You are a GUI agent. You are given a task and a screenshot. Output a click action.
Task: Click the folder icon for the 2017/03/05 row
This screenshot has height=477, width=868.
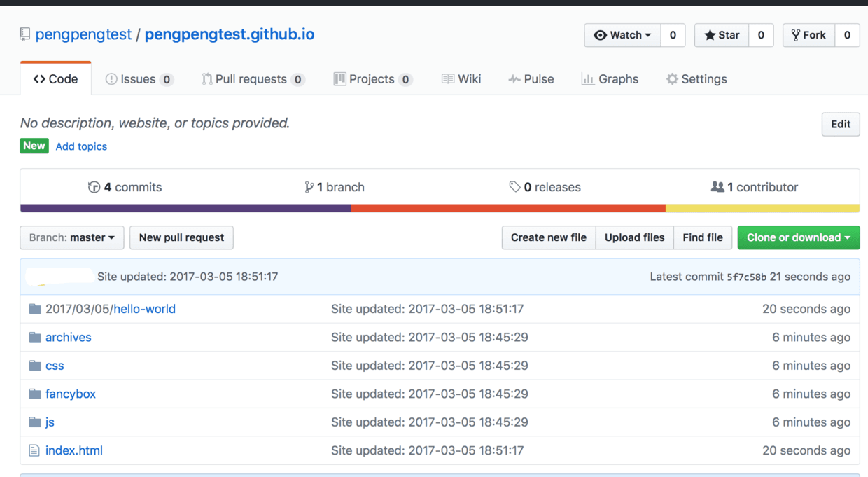click(x=35, y=309)
